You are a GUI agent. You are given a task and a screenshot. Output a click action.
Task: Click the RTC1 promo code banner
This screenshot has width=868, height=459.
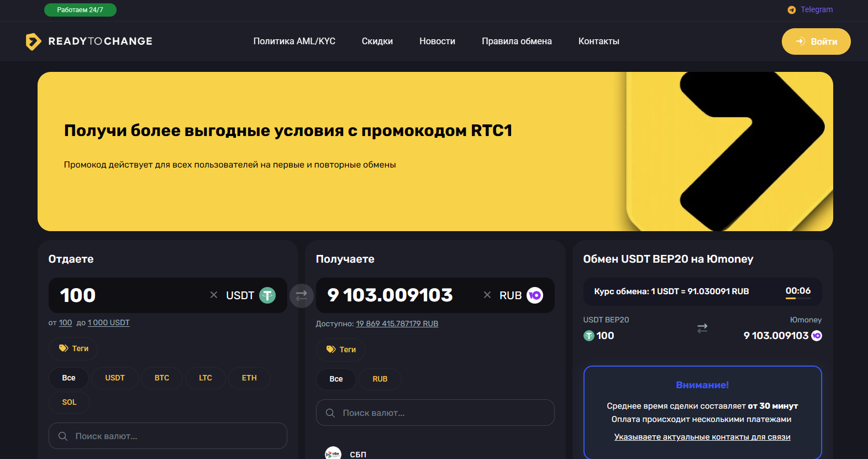435,152
